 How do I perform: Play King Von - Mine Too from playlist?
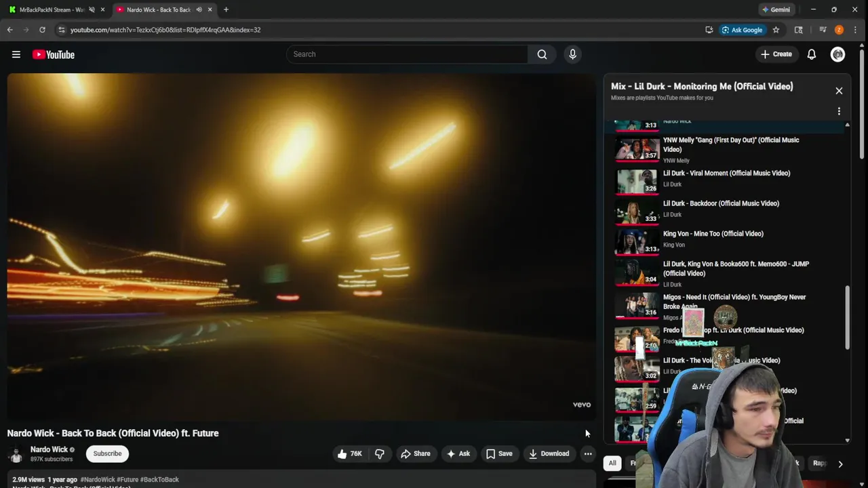click(x=713, y=234)
